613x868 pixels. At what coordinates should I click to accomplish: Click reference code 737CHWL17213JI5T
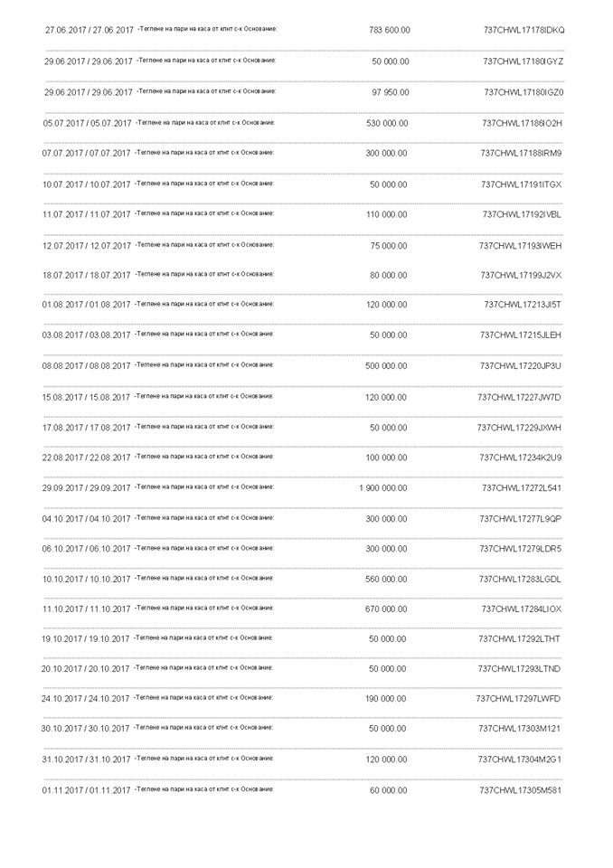(x=523, y=306)
